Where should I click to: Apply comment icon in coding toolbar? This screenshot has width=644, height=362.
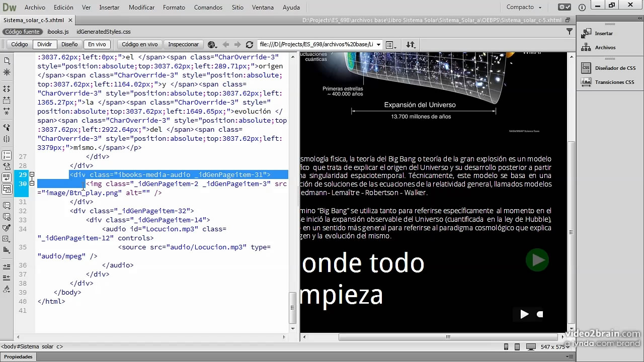click(x=7, y=206)
